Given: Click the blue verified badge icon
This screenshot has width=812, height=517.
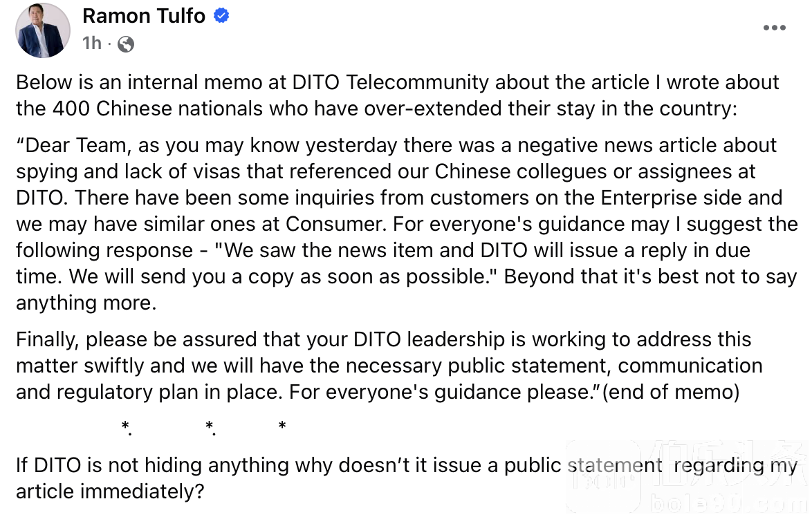Looking at the screenshot, I should point(221,16).
